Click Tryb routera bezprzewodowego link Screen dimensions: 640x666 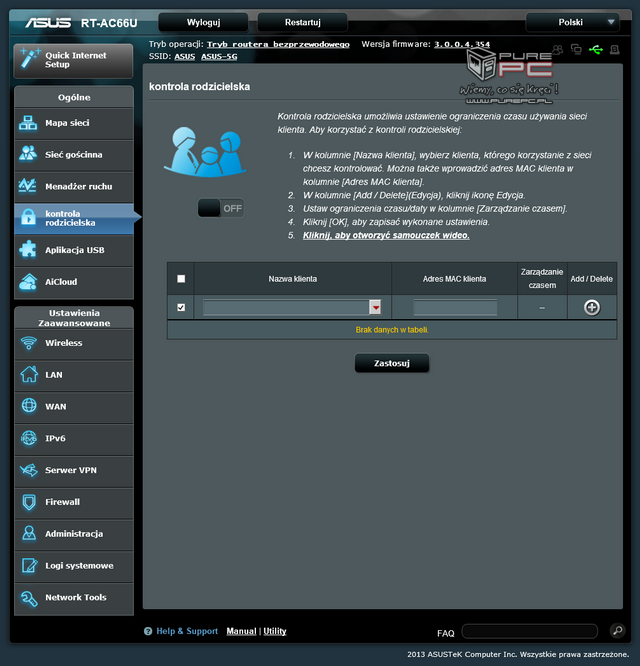[x=278, y=44]
